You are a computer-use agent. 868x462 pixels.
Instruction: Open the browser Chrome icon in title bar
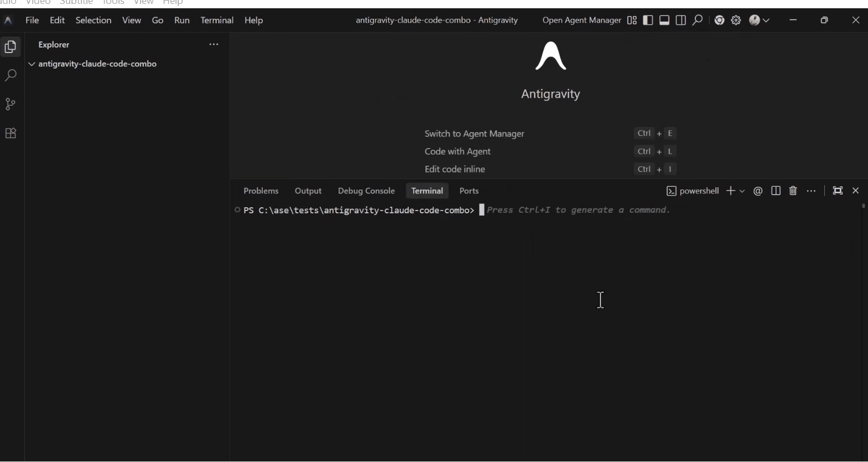click(719, 20)
